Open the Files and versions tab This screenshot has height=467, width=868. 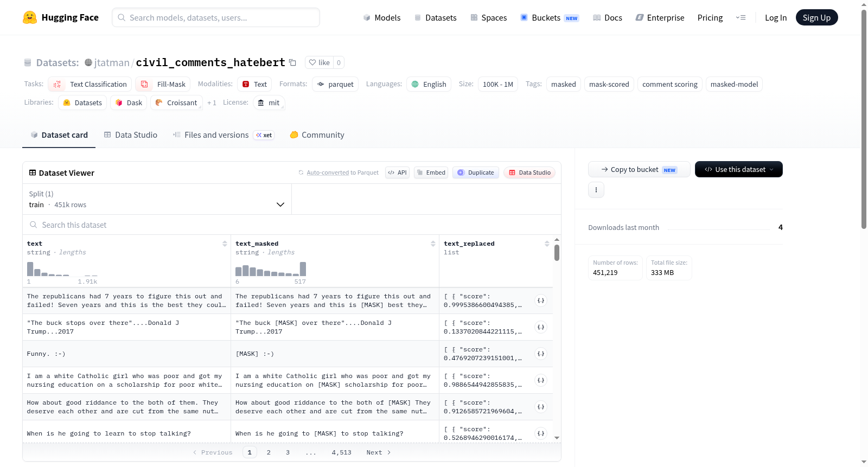click(224, 135)
